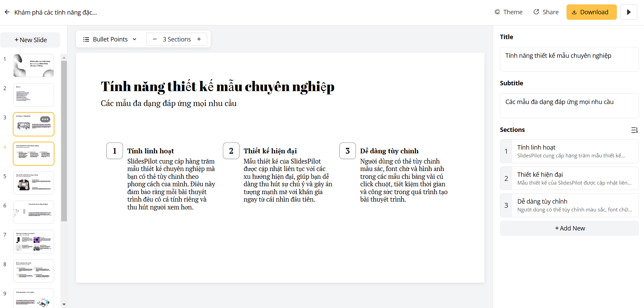The height and width of the screenshot is (308, 644).
Task: Start slideshow with play button
Action: pyautogui.click(x=628, y=12)
